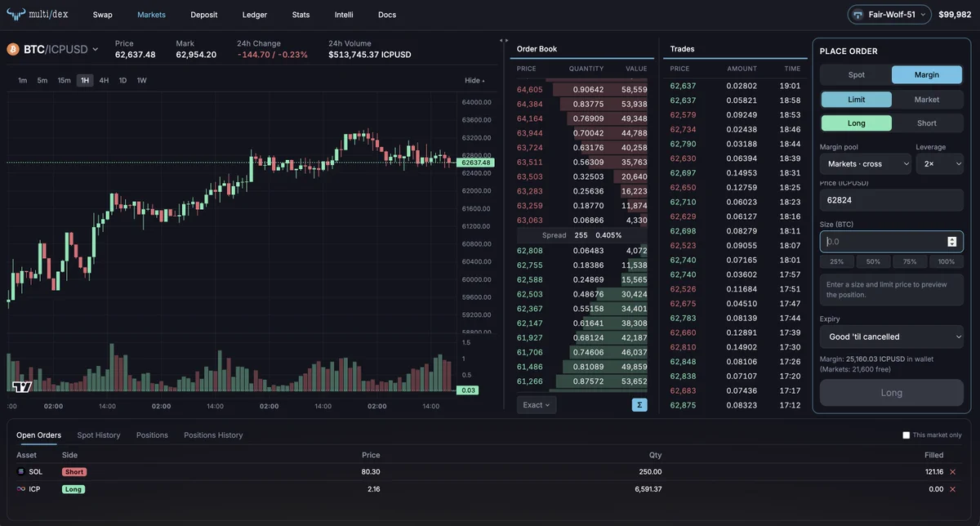Viewport: 980px width, 526px height.
Task: Open the Leverage 2× dropdown
Action: 939,164
